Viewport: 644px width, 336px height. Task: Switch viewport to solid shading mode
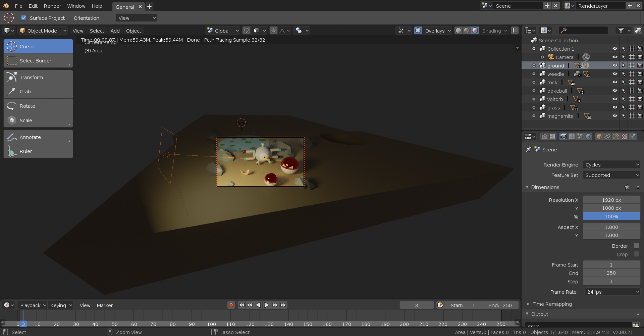[x=458, y=31]
